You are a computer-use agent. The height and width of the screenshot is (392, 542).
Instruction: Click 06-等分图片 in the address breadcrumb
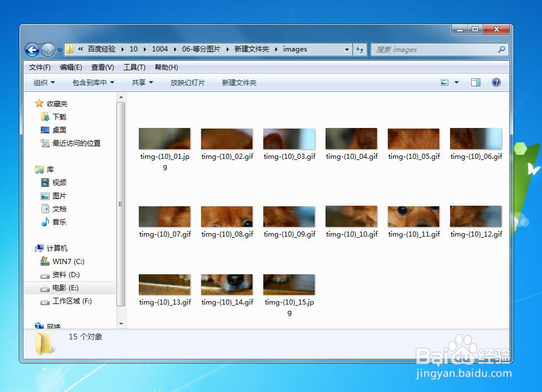(201, 49)
